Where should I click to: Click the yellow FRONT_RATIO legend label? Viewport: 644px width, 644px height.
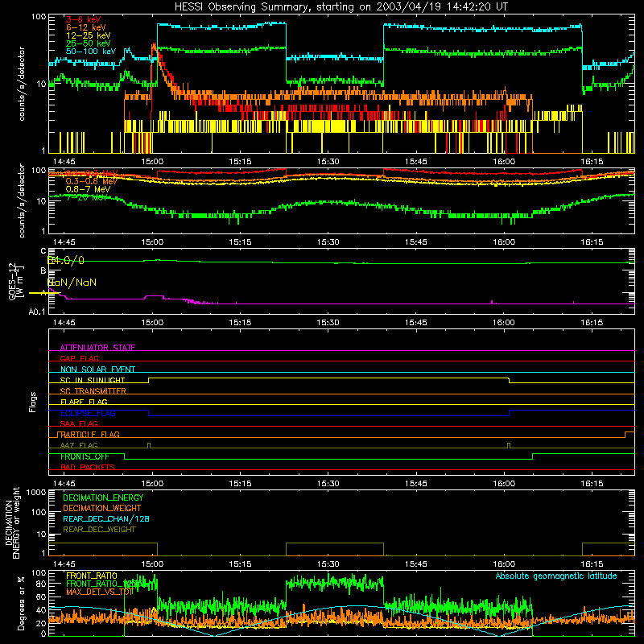click(x=92, y=576)
